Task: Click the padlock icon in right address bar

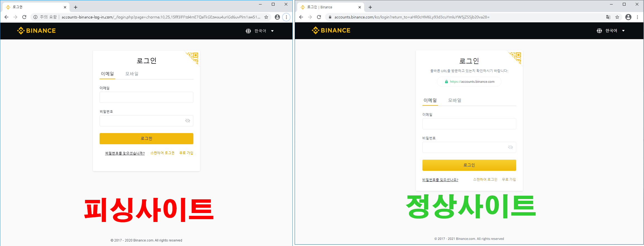Action: tap(330, 17)
